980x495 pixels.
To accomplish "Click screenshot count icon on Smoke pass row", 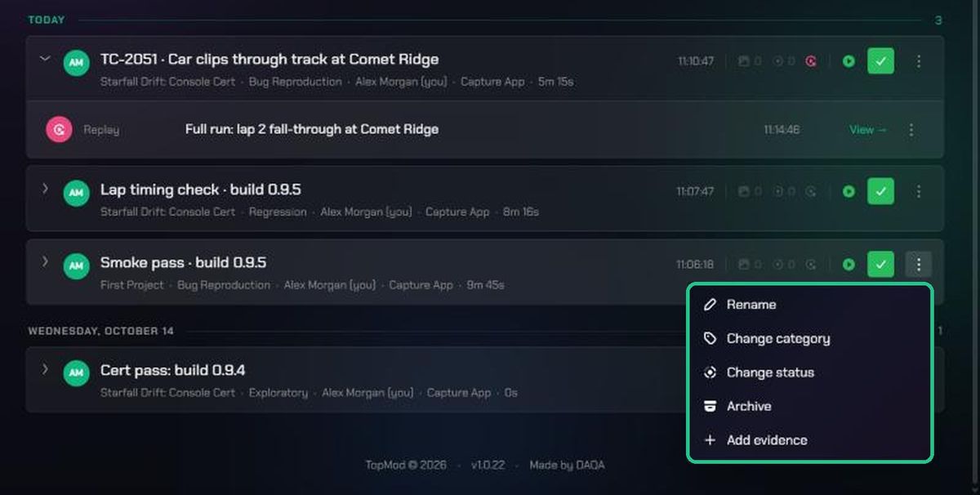I will tap(743, 265).
